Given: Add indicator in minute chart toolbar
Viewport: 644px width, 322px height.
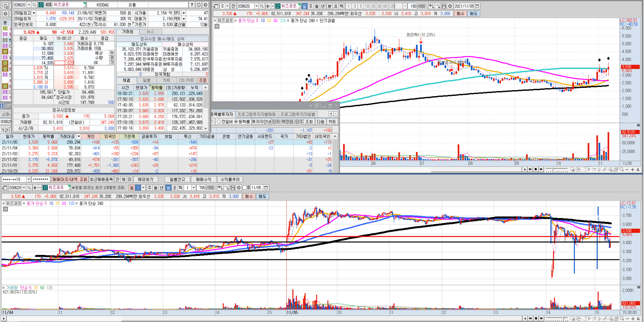Looking at the screenshot, I should 220,188.
